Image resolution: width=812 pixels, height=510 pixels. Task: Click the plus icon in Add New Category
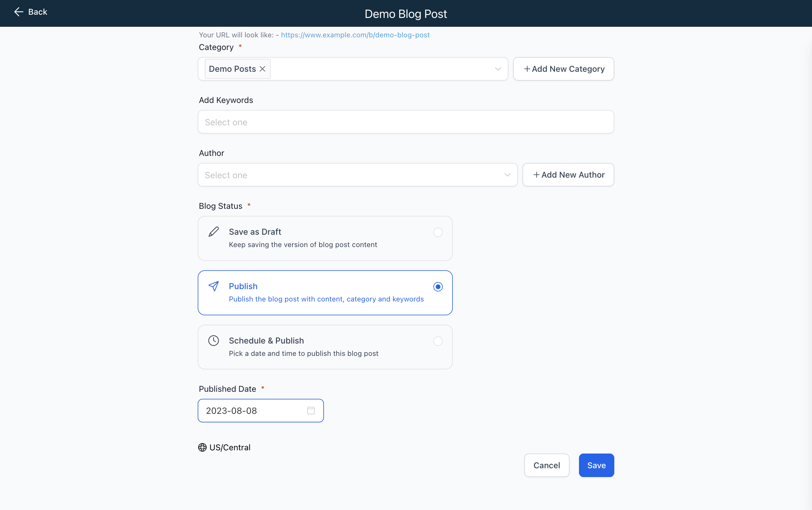tap(527, 69)
